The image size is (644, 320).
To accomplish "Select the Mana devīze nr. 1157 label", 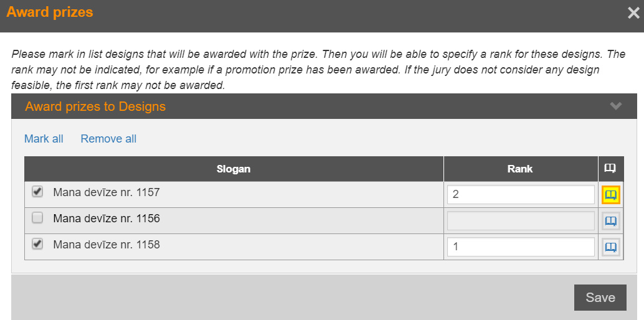I will [x=107, y=192].
